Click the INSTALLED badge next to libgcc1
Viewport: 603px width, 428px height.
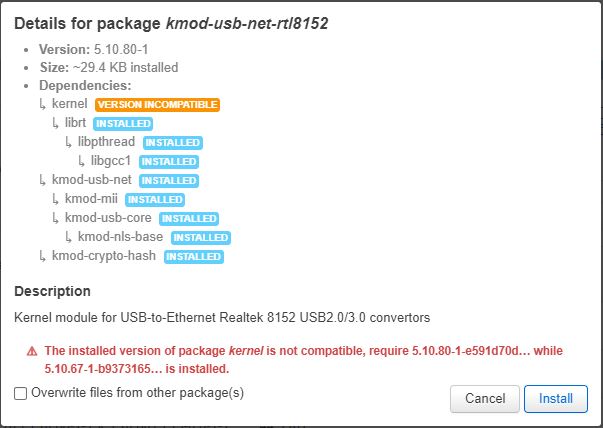[170, 161]
